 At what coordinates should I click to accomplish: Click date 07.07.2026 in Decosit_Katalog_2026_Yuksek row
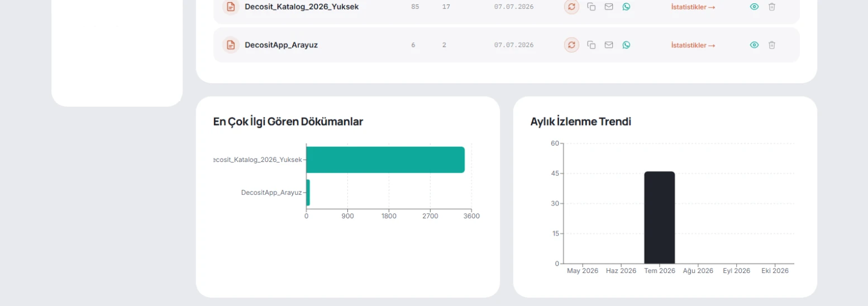[x=514, y=7]
